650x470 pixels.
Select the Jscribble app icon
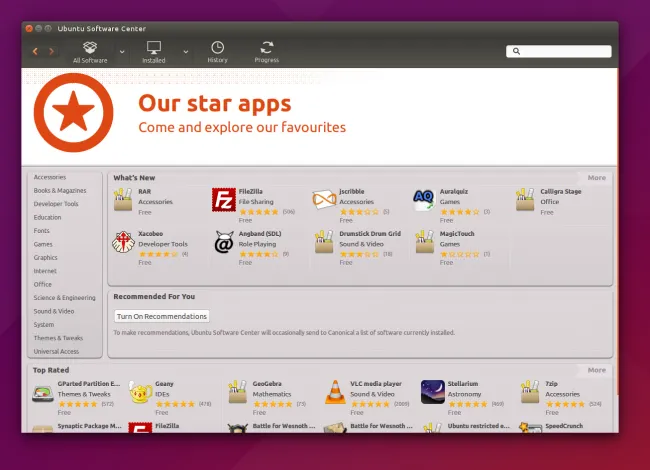point(324,200)
